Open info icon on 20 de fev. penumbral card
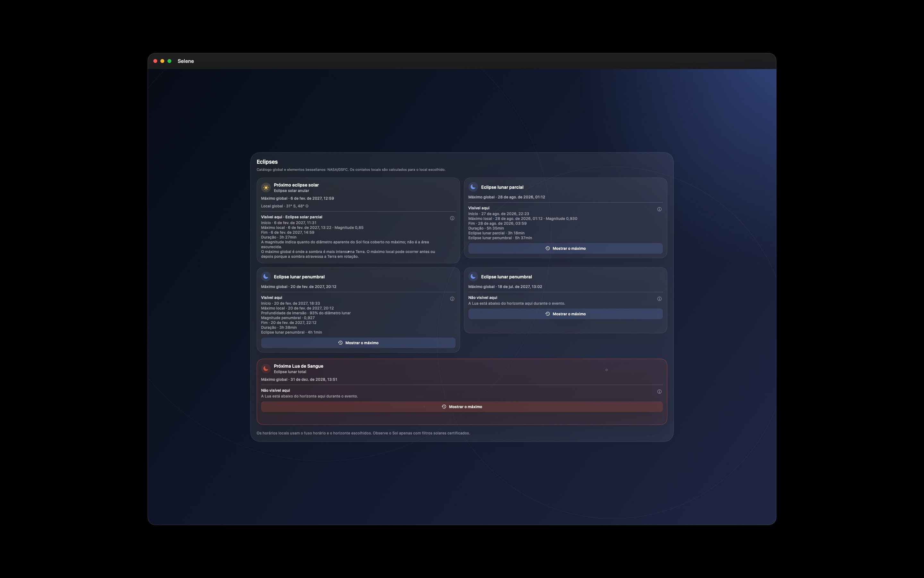Screen dimensions: 924x578 point(452,299)
